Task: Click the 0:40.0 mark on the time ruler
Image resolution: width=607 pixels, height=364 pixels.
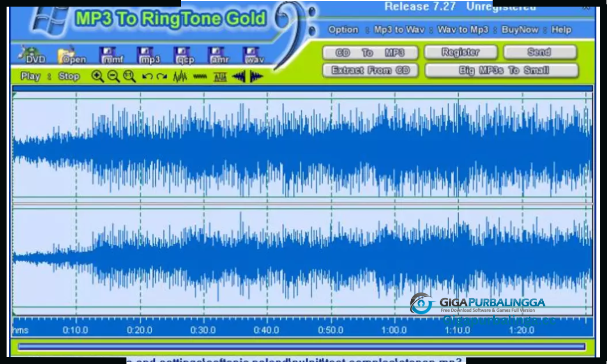Action: point(267,330)
